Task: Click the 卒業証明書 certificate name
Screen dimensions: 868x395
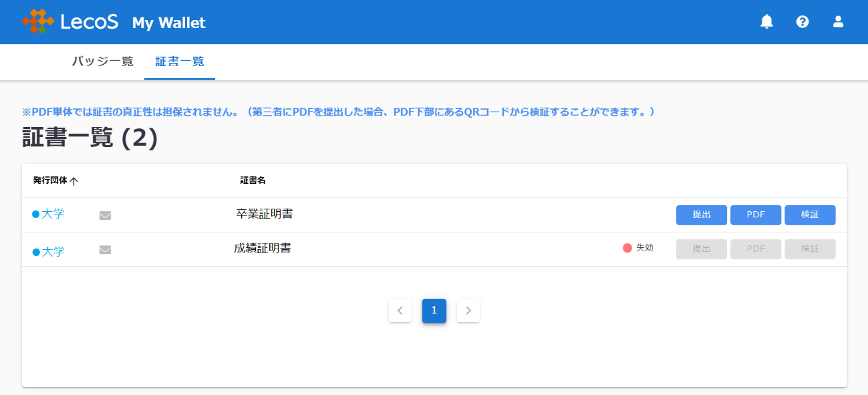Action: [x=265, y=214]
